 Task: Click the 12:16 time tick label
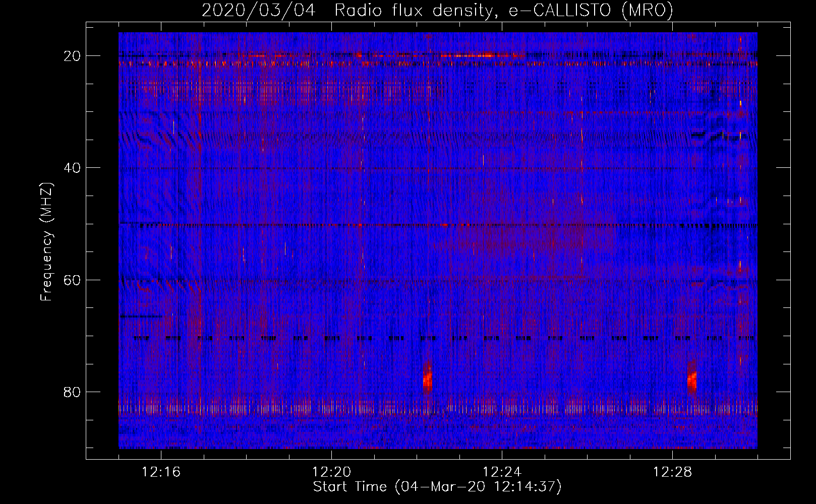(x=161, y=472)
